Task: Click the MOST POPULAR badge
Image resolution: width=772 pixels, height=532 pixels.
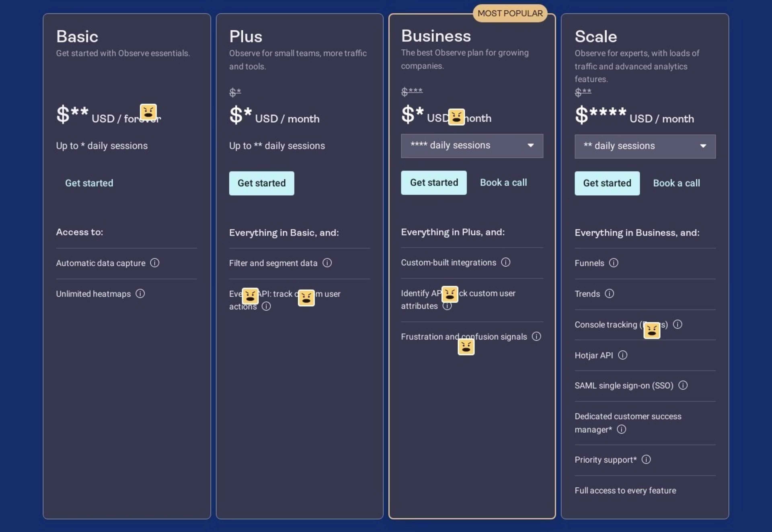Action: pos(510,13)
